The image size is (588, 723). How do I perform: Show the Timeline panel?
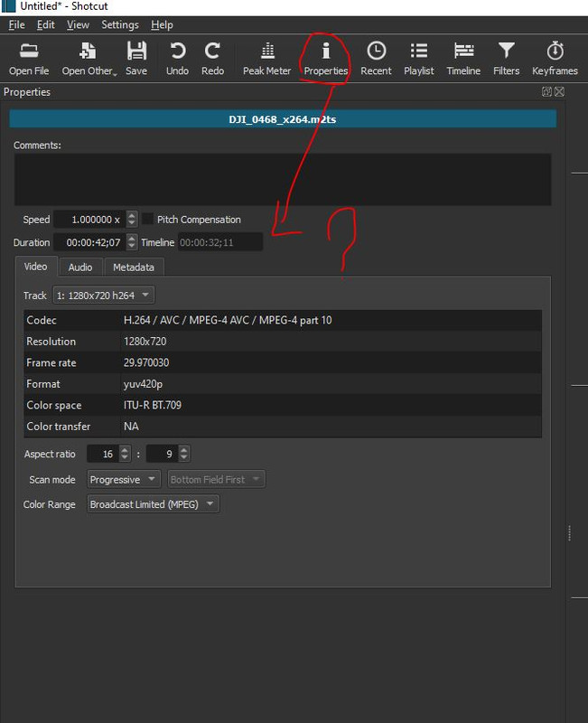(463, 59)
